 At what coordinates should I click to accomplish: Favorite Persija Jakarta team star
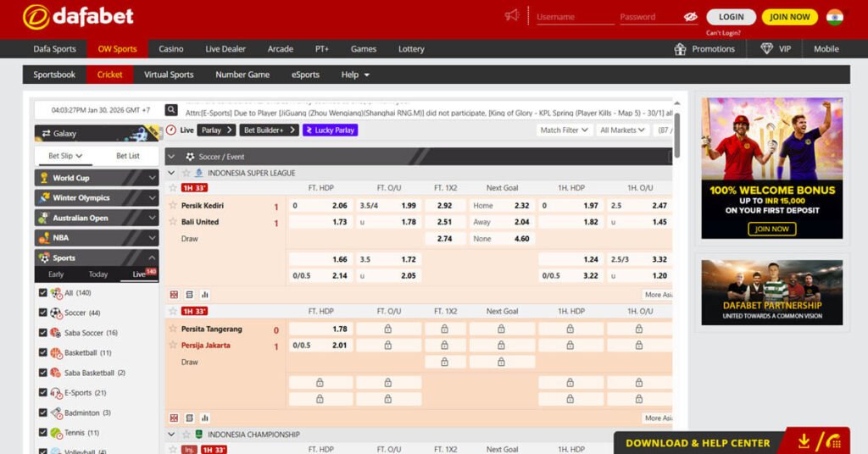tap(173, 345)
